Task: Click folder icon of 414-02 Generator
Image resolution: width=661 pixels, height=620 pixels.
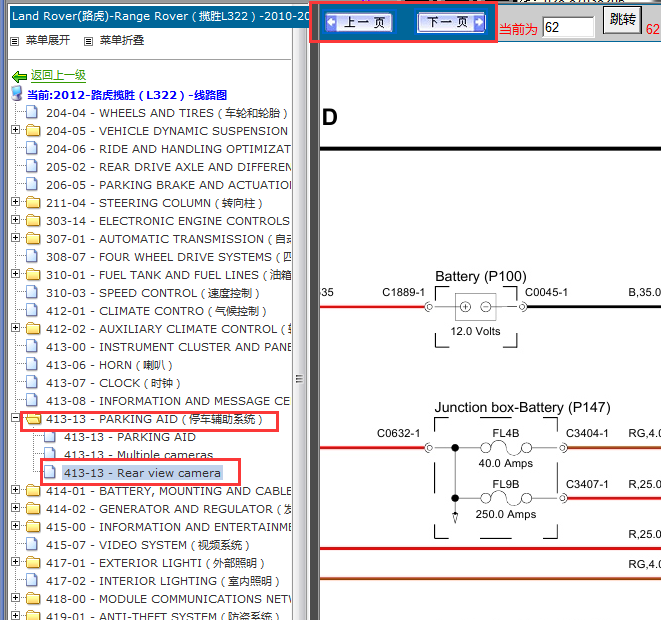Action: 33,509
